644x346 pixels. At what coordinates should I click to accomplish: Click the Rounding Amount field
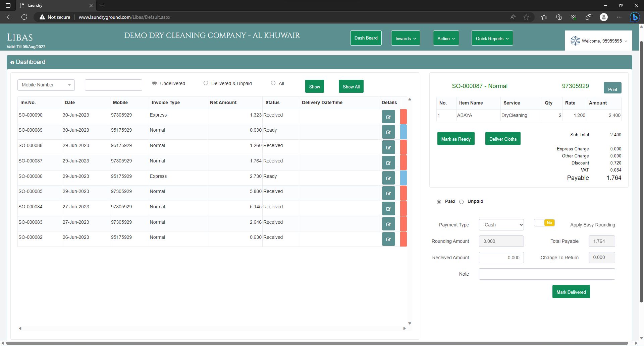(501, 241)
